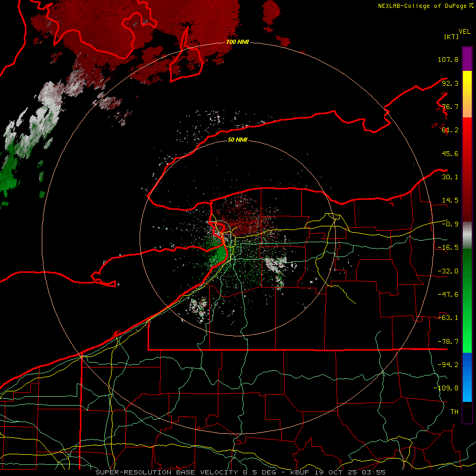Viewport: 476px width, 476px height.
Task: Click the -32.0 legend value
Action: click(x=448, y=271)
